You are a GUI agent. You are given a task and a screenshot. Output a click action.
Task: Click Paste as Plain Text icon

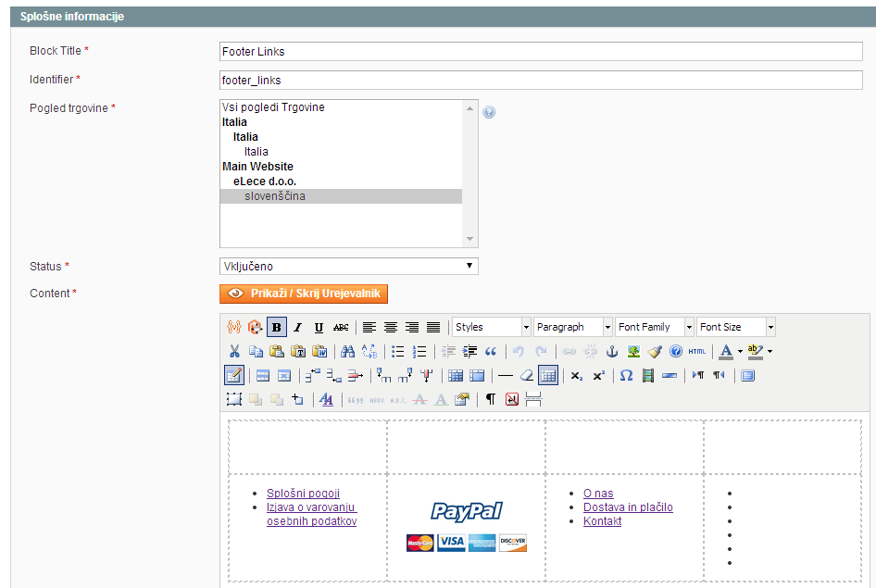[298, 351]
